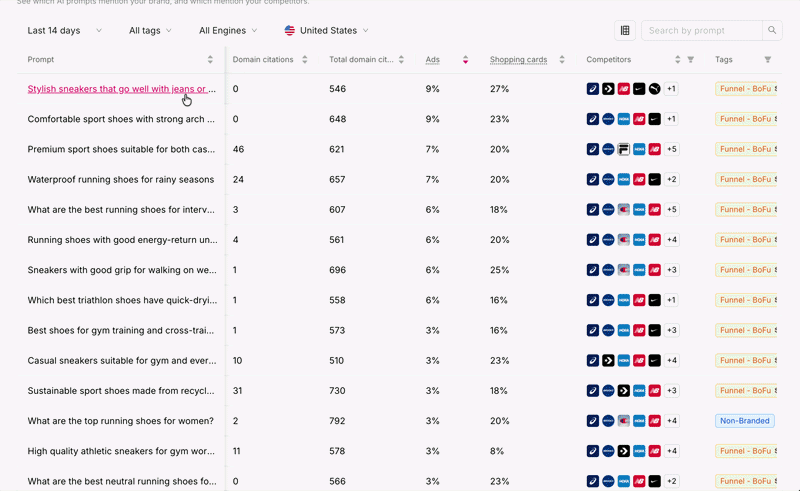Sort the Competitors column arrows
This screenshot has height=491, width=800.
(678, 60)
